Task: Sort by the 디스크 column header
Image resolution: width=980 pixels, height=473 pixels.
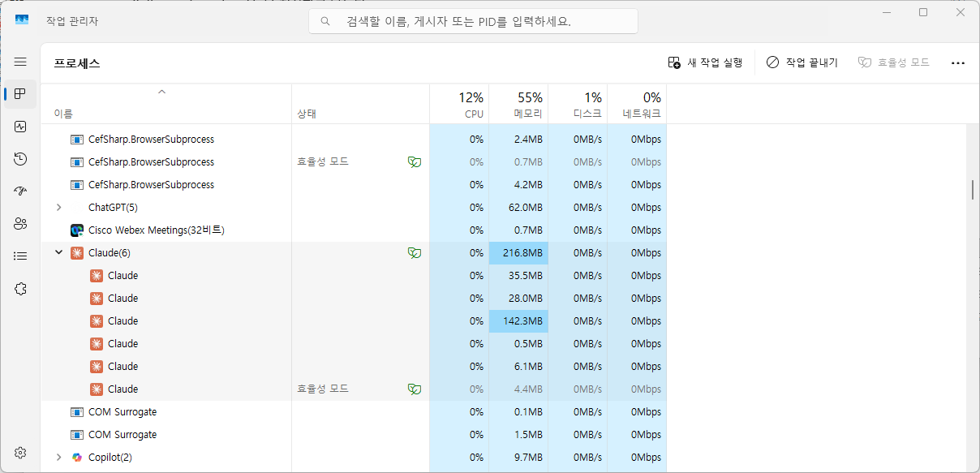Action: (x=578, y=105)
